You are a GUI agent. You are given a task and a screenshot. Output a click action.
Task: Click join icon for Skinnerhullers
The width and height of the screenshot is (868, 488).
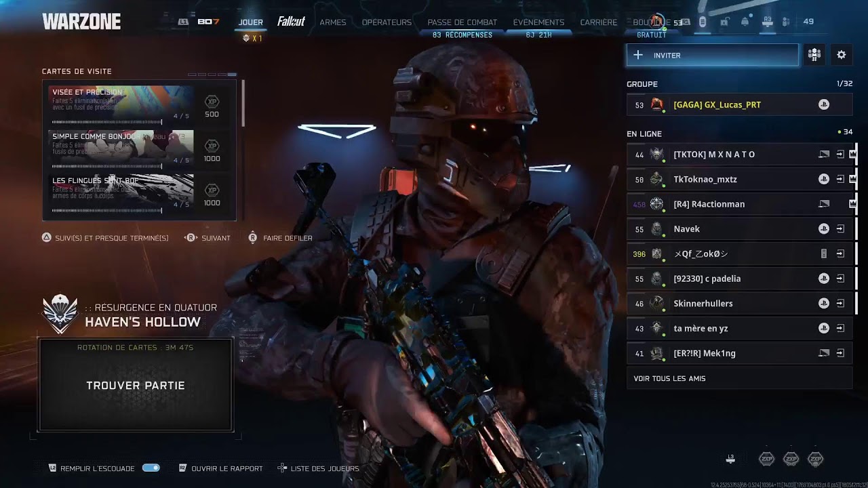point(840,303)
